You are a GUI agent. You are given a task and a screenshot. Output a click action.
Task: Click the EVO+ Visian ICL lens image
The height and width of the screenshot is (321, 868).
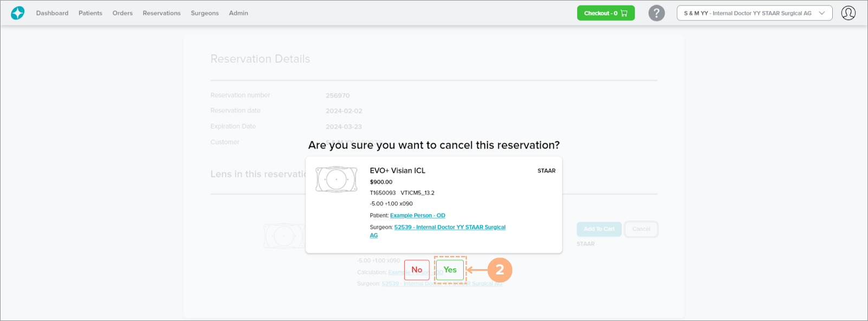[x=336, y=179]
